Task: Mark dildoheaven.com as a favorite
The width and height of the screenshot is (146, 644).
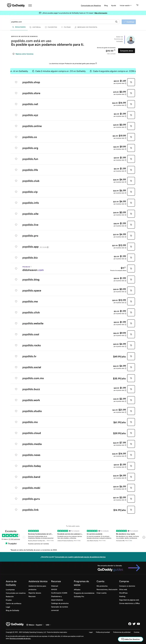Action: (x=16, y=269)
